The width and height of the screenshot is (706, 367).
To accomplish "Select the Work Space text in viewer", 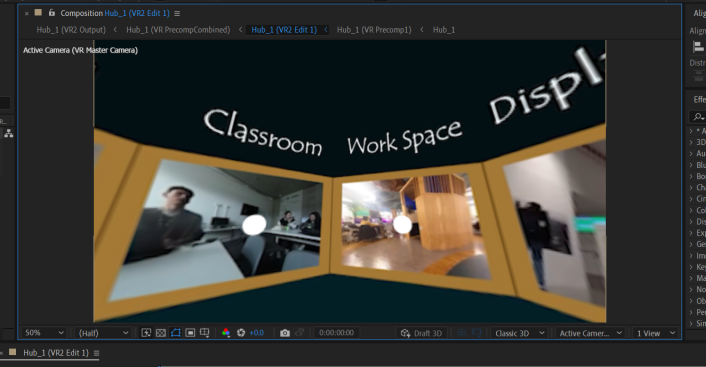I will tap(404, 138).
